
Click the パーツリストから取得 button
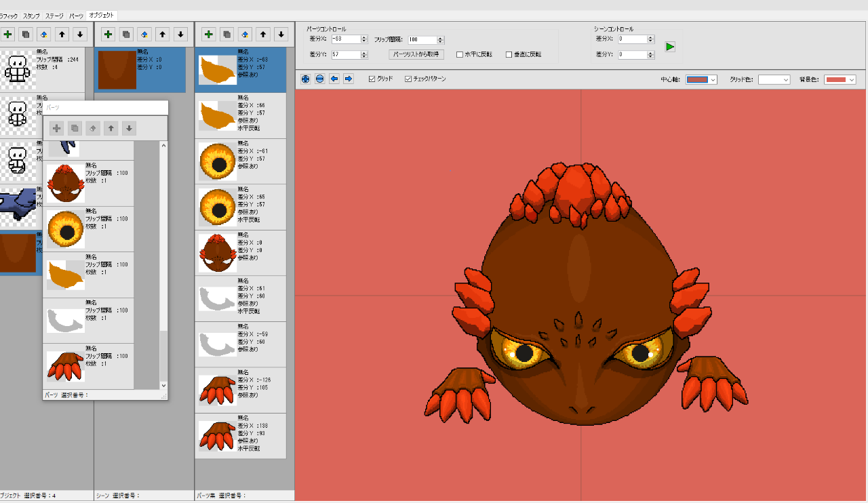point(416,54)
